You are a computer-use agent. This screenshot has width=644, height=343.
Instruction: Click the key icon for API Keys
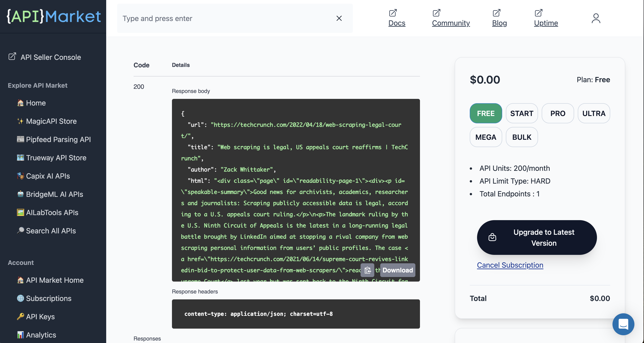coord(21,317)
